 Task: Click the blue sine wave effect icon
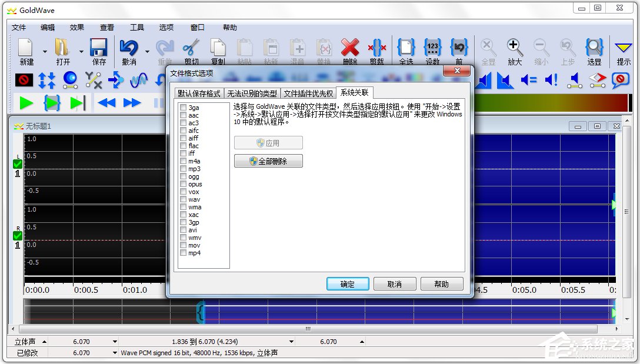pos(139,80)
